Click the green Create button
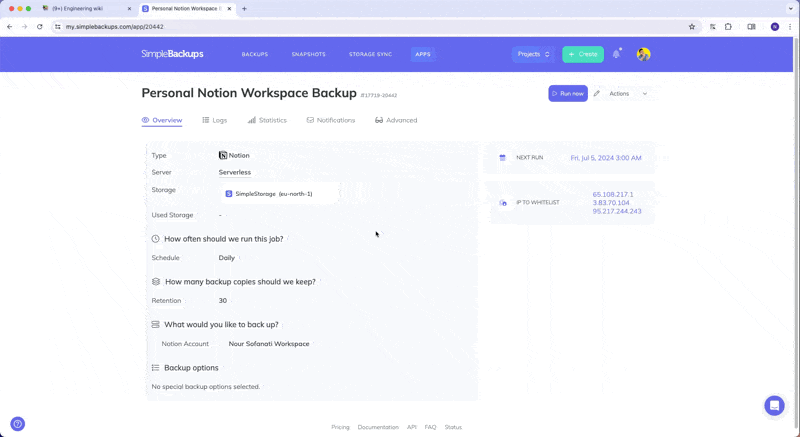Viewport: 800px width, 437px height. point(583,54)
